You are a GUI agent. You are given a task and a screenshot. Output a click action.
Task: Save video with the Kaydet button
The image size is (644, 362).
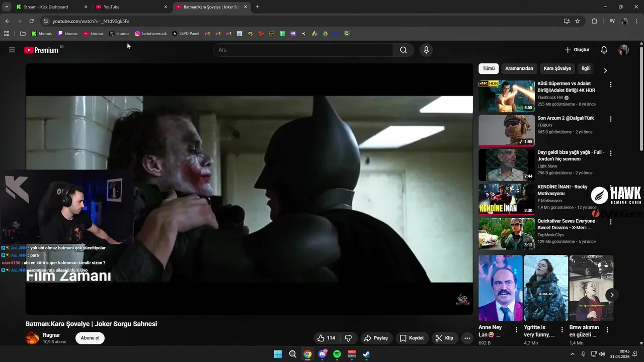click(x=412, y=338)
